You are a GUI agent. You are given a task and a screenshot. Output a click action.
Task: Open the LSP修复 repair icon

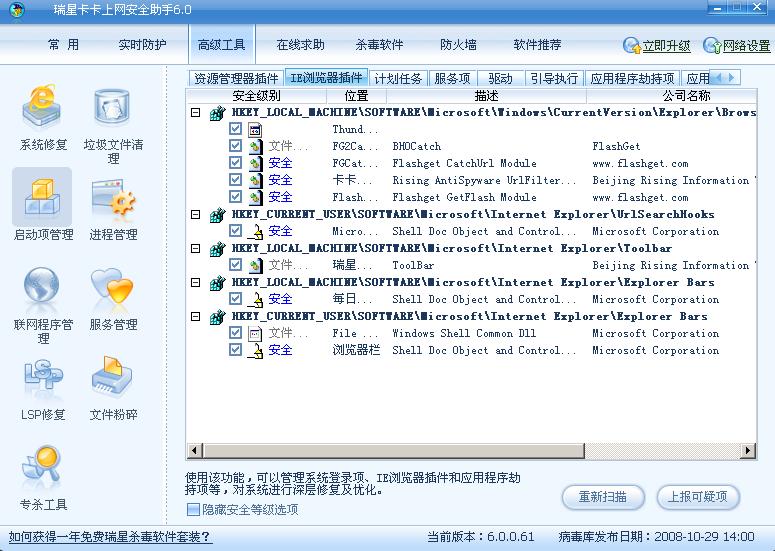coord(43,377)
